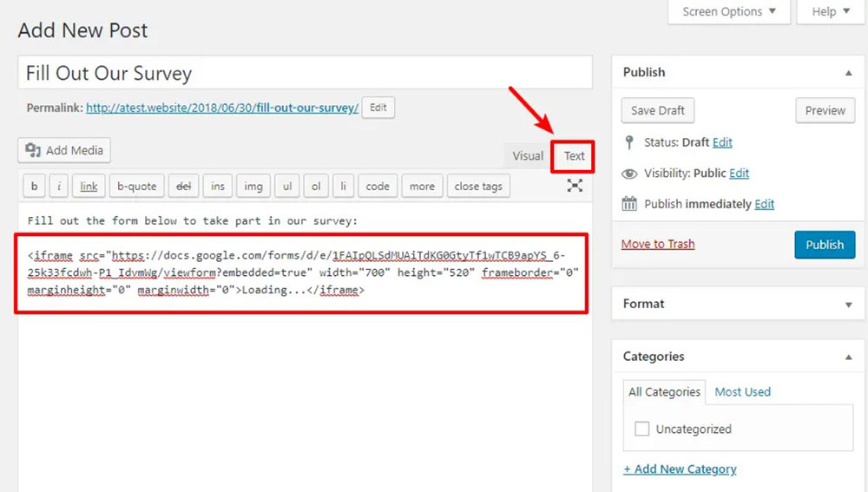Insert code tag with code button
The width and height of the screenshot is (868, 492).
click(x=378, y=186)
